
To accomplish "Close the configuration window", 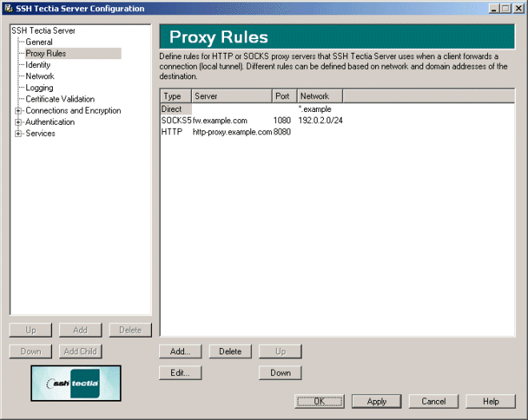I will click(x=518, y=9).
